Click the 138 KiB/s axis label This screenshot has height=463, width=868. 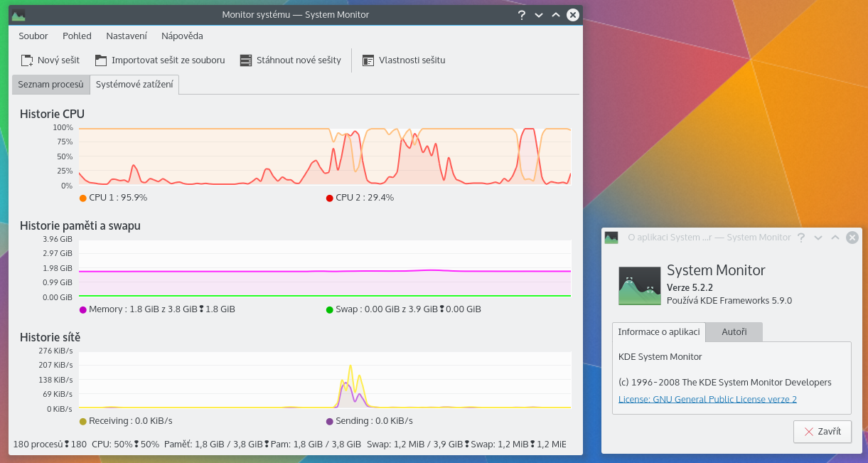(56, 380)
